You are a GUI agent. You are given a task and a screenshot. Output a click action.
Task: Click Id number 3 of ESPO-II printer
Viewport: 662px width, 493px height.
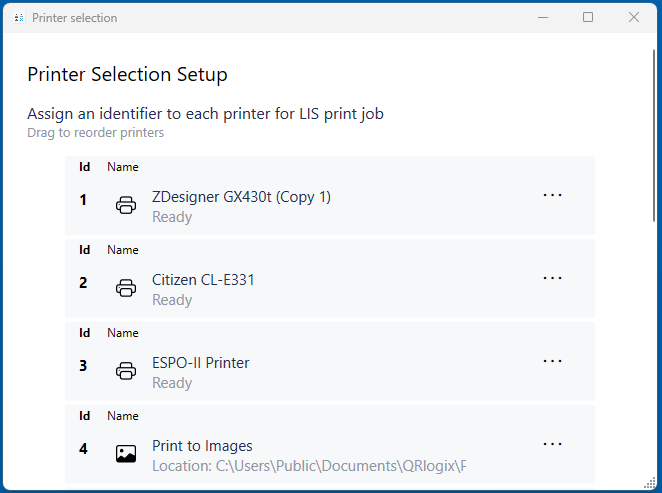tap(84, 366)
